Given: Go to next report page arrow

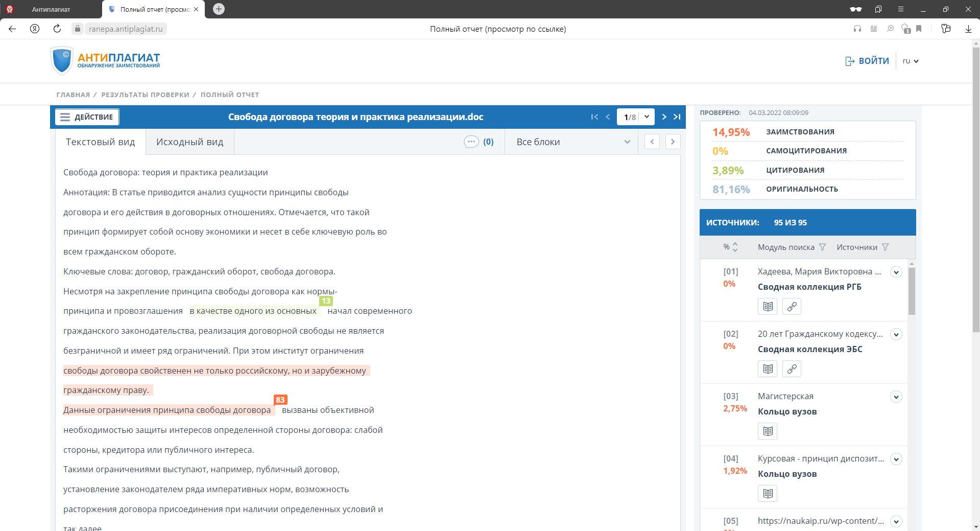Looking at the screenshot, I should tap(664, 117).
